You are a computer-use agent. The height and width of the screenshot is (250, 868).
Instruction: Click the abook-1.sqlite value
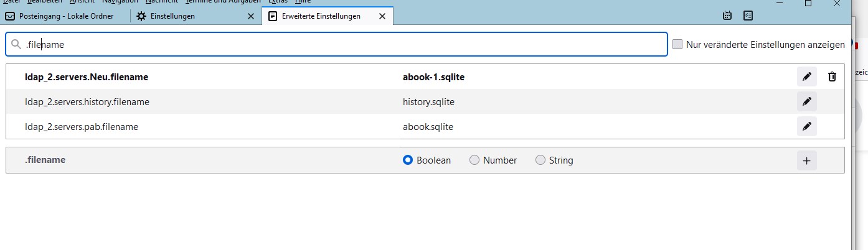[x=433, y=77]
